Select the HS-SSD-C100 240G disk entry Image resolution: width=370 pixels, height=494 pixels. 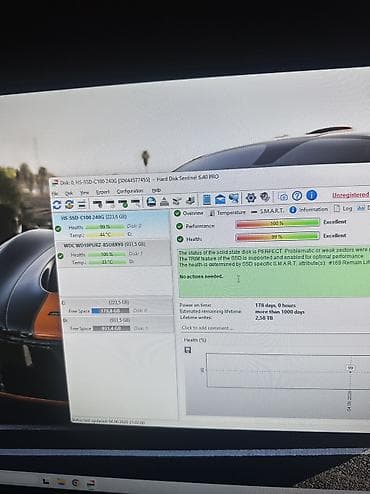113,225
